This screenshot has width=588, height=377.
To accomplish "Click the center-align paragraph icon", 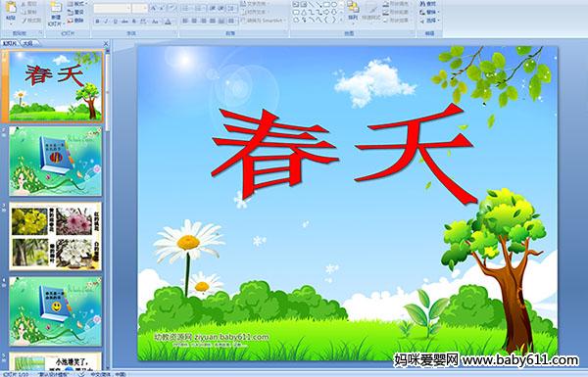I will coord(194,21).
